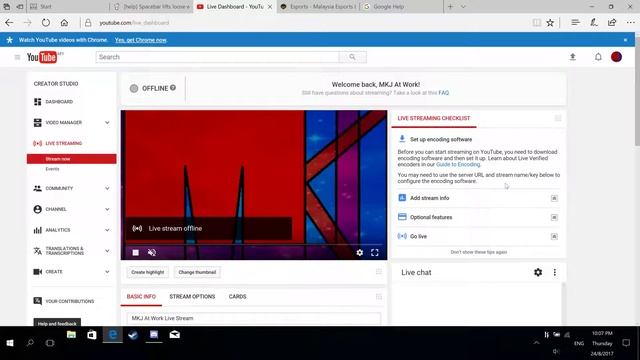Click the OFFLINE status help icon
The height and width of the screenshot is (360, 640).
173,87
